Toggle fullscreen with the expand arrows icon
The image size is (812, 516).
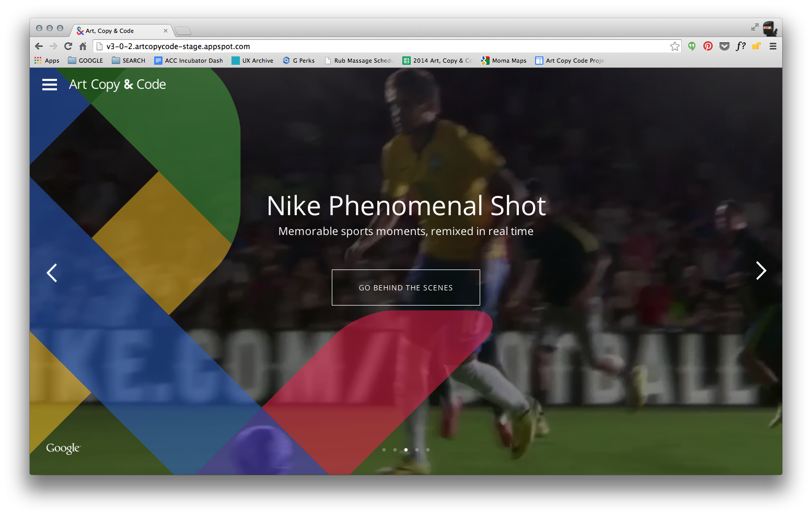pyautogui.click(x=755, y=27)
